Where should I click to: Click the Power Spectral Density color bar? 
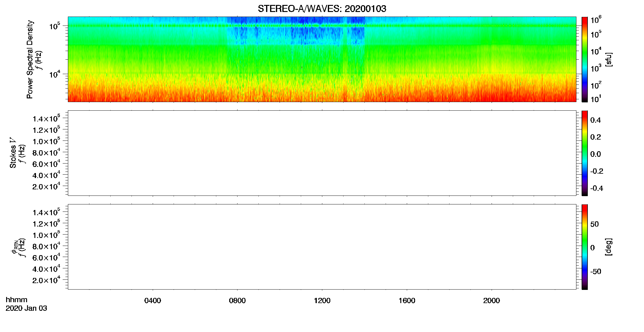click(585, 59)
